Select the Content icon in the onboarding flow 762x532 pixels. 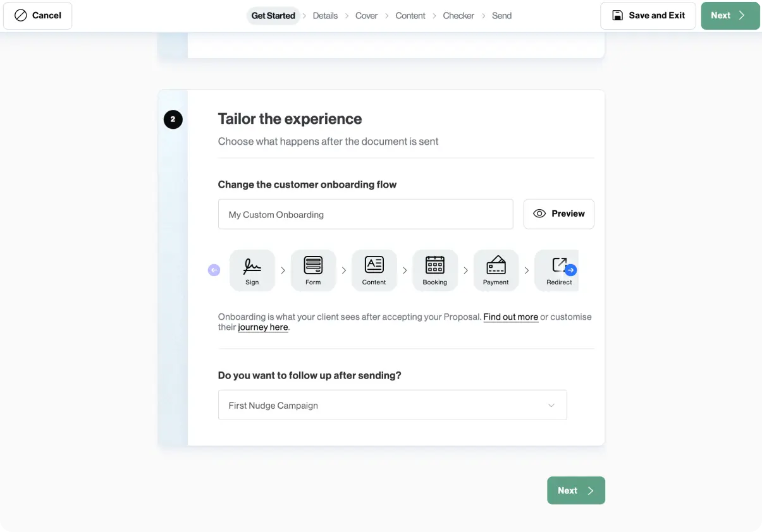pos(374,266)
